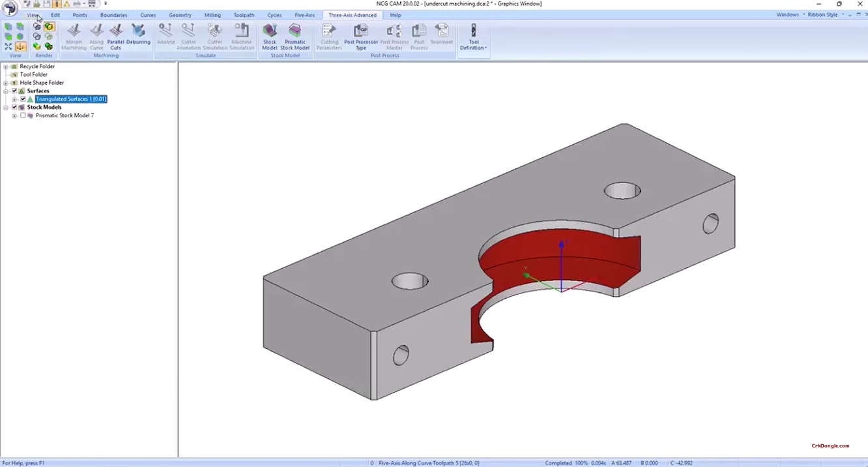Screen dimensions: 868x467
Task: Create a Stock Model
Action: pos(269,36)
